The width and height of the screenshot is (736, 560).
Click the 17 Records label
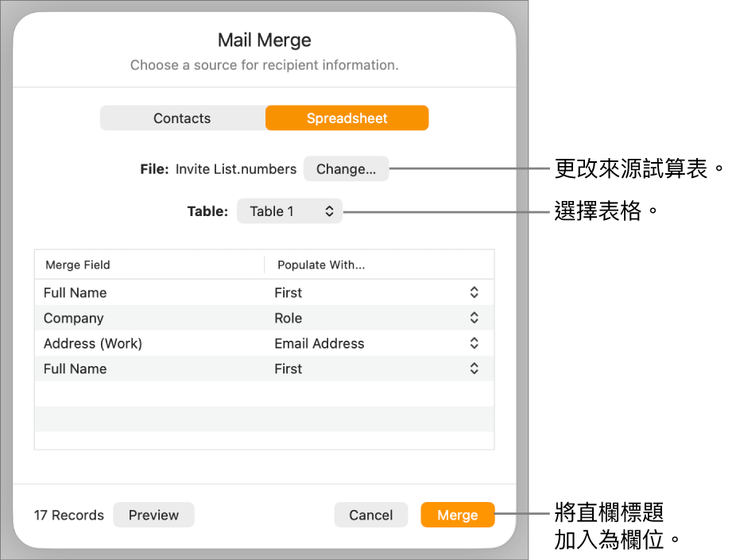(69, 516)
